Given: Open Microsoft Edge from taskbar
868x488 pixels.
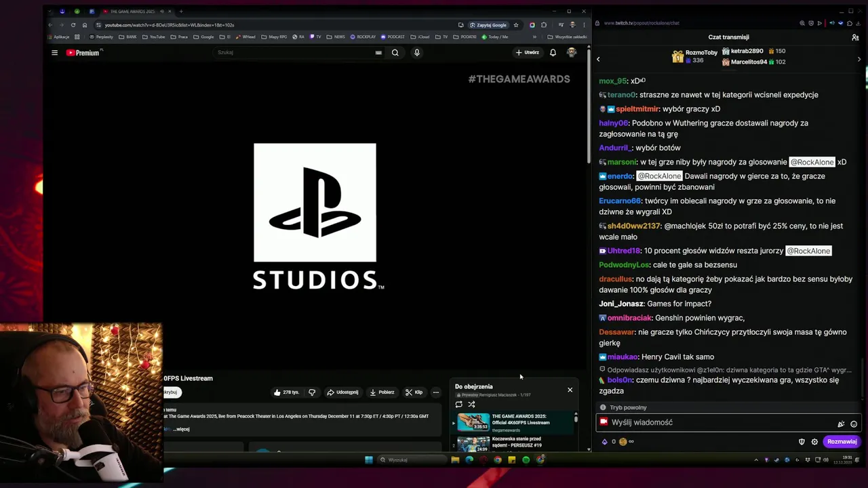Looking at the screenshot, I should pos(469,460).
